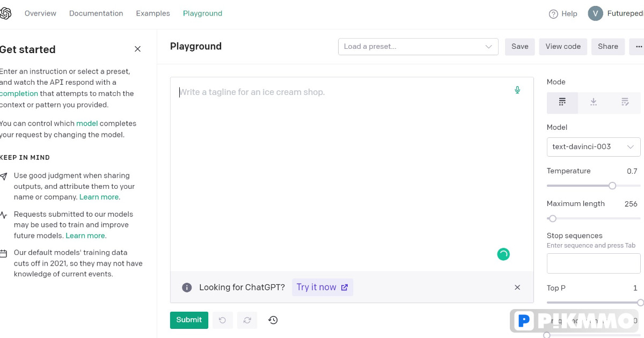Image resolution: width=644 pixels, height=338 pixels.
Task: Open the more options ellipsis menu
Action: (x=638, y=47)
